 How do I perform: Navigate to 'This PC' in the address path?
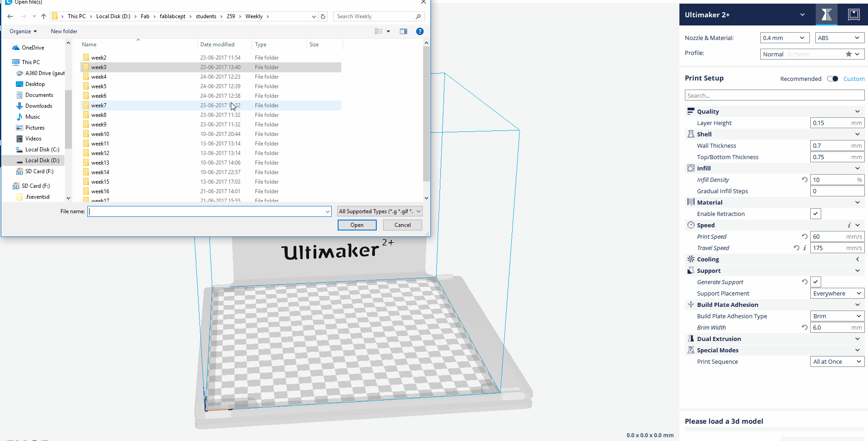[x=76, y=16]
